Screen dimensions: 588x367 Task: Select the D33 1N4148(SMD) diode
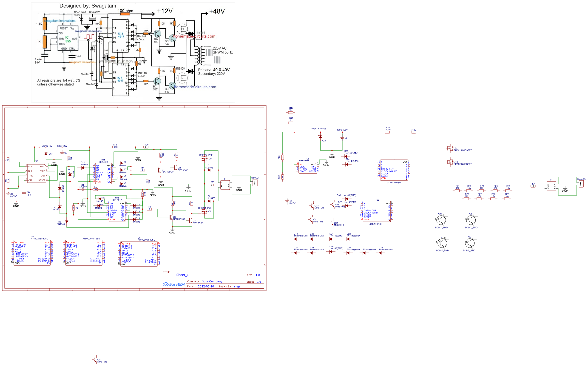347,199
